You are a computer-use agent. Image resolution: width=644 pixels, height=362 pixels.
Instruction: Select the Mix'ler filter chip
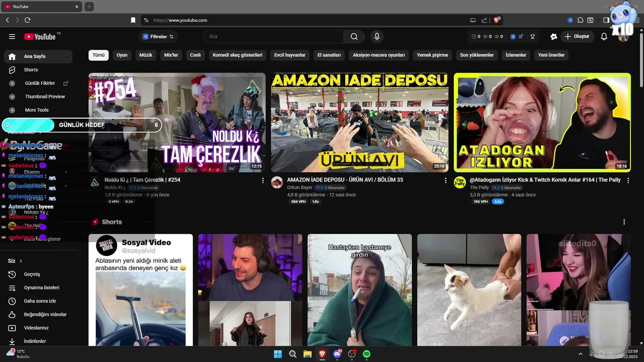click(171, 55)
